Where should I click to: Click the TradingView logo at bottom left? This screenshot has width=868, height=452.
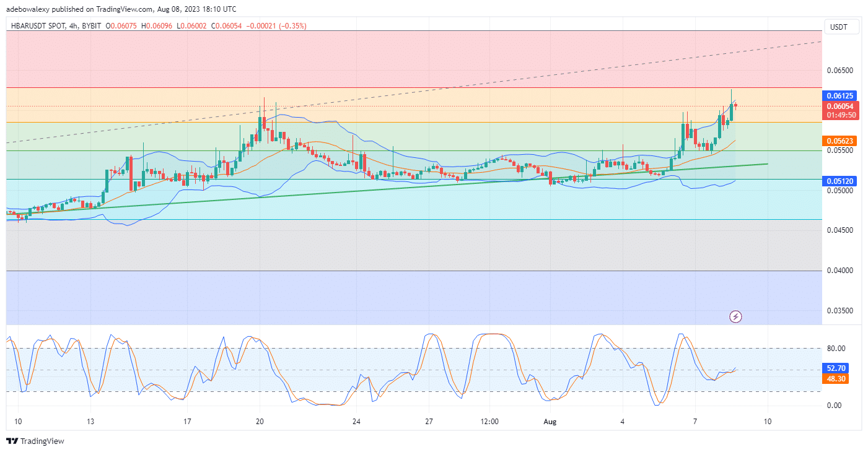(x=35, y=441)
